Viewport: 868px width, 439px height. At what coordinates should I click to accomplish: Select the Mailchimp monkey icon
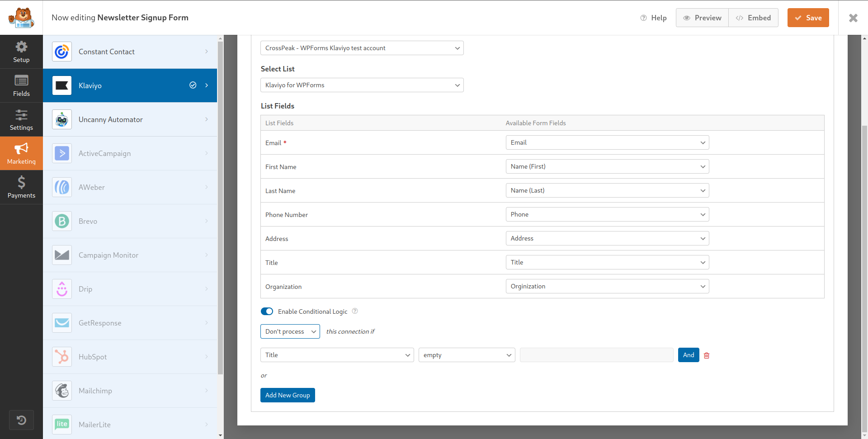pyautogui.click(x=62, y=391)
